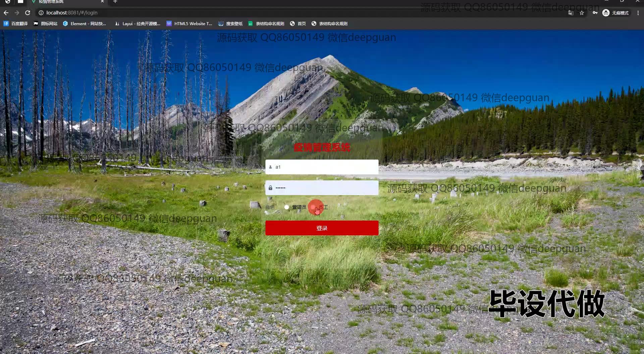Open the 图标网站 bookmark
Viewport: 644px width, 354px height.
(x=45, y=23)
